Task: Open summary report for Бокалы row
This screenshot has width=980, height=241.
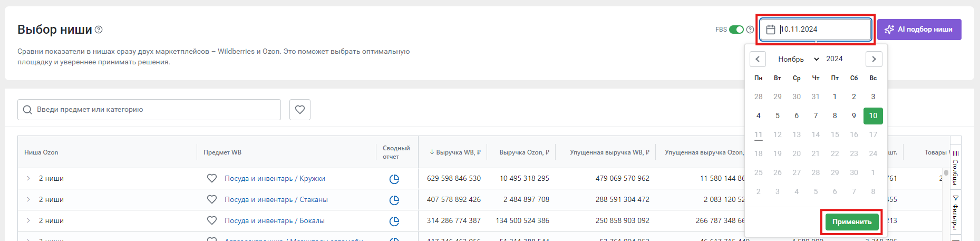Action: click(394, 221)
